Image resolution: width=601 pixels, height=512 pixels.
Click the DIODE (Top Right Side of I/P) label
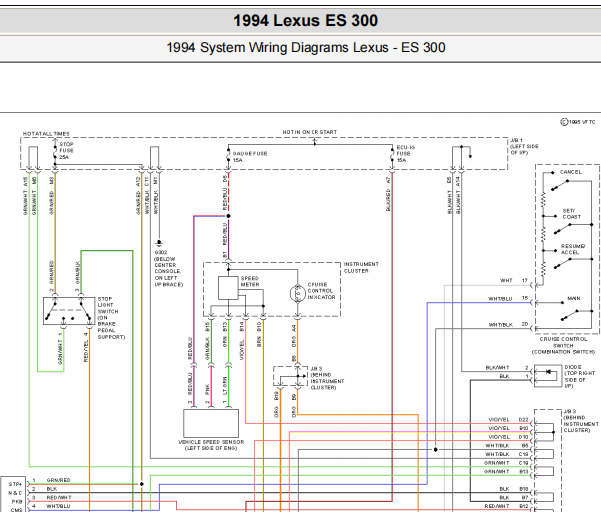[x=579, y=376]
